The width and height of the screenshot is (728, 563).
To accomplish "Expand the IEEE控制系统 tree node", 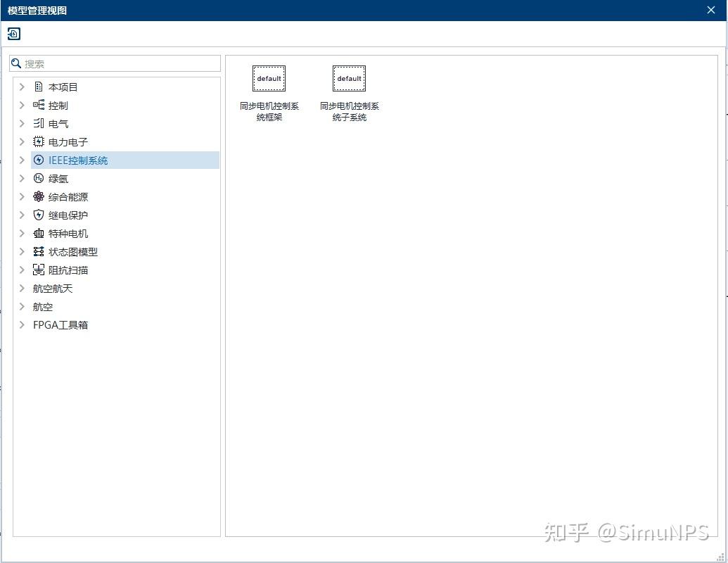I will click(x=22, y=160).
